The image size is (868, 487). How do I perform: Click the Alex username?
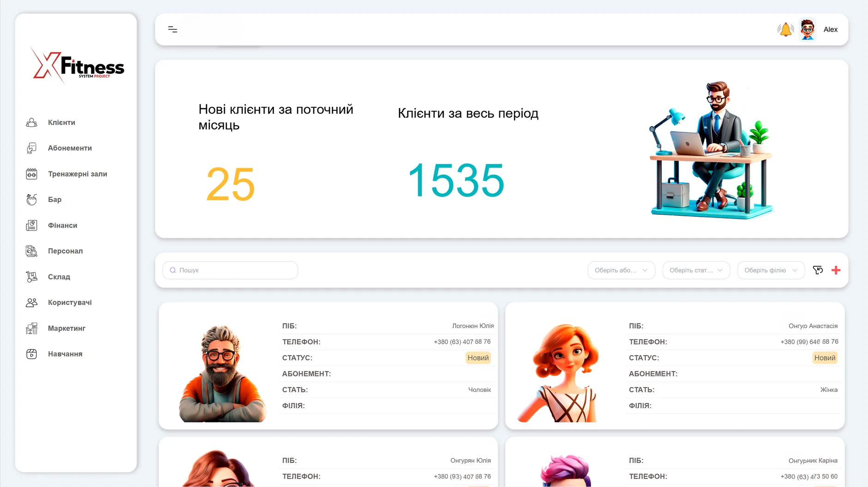(830, 30)
